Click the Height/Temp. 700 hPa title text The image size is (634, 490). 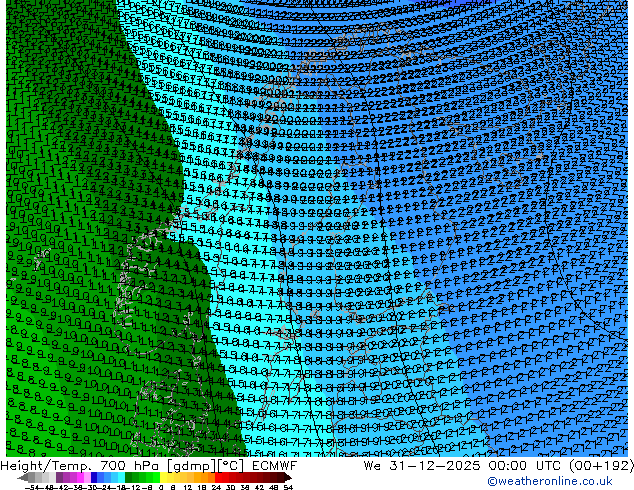point(82,466)
